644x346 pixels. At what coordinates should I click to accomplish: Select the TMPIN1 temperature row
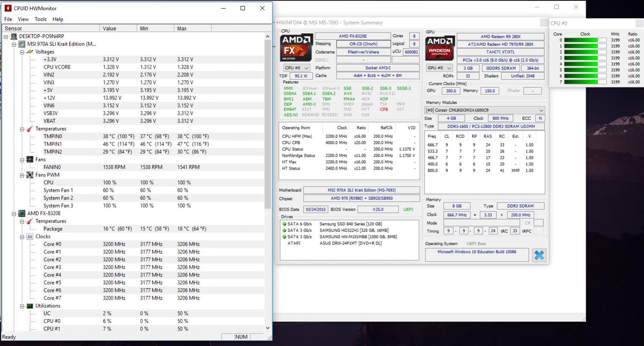pos(133,144)
